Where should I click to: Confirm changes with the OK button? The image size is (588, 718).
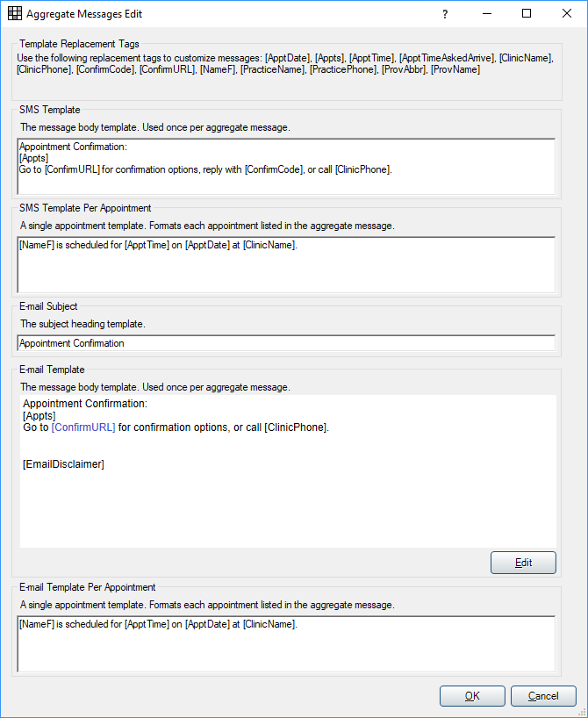(472, 696)
